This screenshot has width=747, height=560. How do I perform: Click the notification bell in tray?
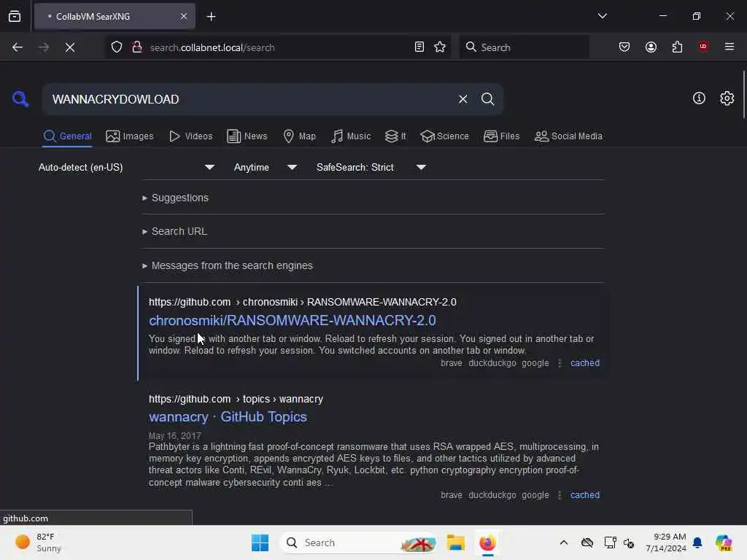(x=697, y=542)
